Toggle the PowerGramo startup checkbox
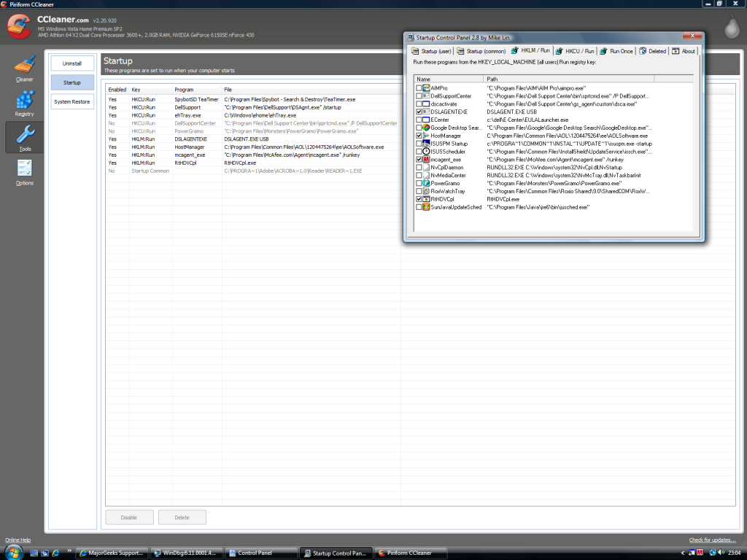Screen dimensions: 747x560 click(x=418, y=183)
